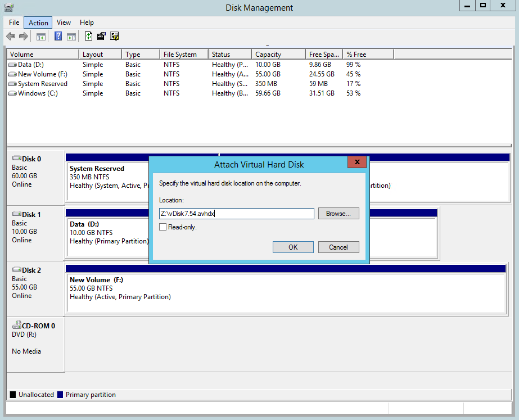
Task: Click Show/Hide Action Pane toolbar icon
Action: [71, 37]
